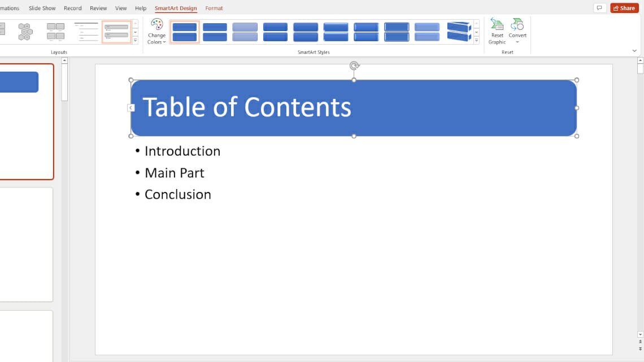This screenshot has height=362, width=644.
Task: Click the rotate handle above the SmartArt
Action: [x=354, y=66]
